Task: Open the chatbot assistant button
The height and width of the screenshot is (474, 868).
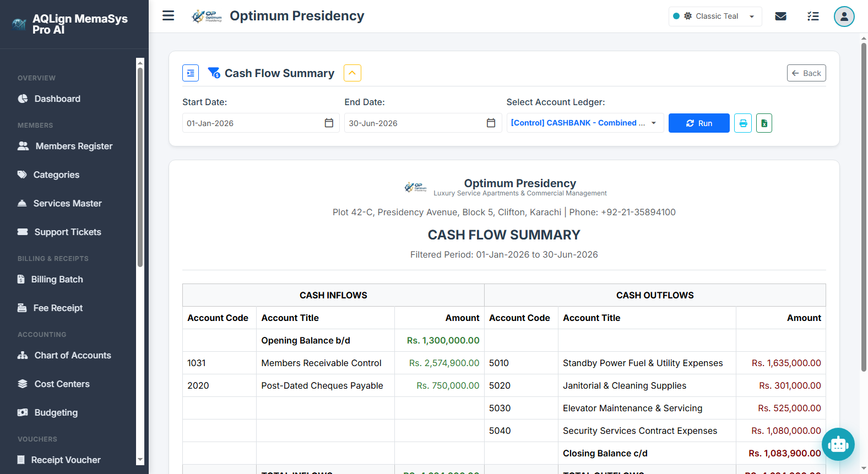Action: 838,444
